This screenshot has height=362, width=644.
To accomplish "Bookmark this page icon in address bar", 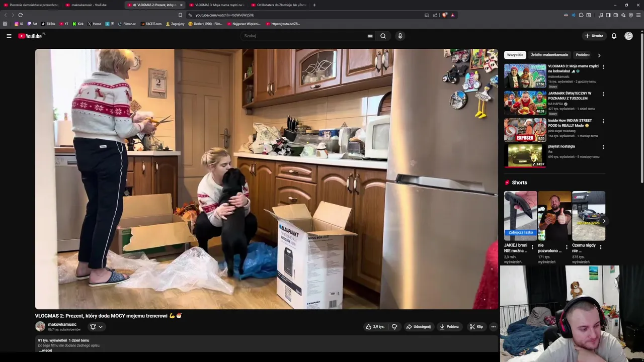I will point(180,15).
